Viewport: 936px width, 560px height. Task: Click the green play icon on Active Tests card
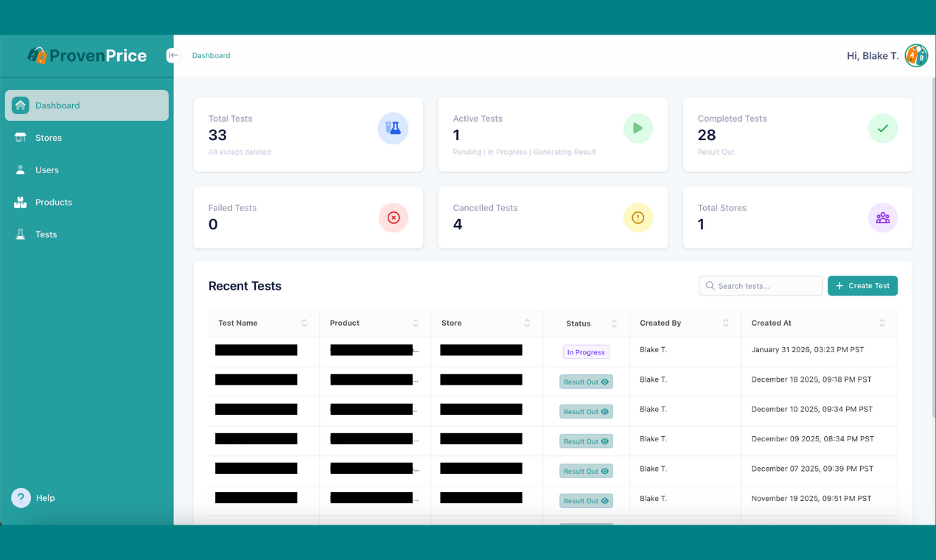point(638,127)
